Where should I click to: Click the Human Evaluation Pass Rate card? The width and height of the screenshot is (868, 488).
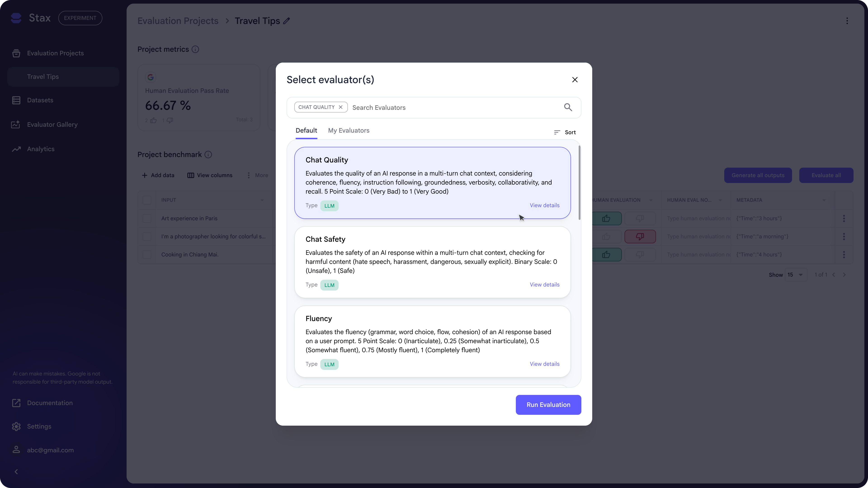pyautogui.click(x=199, y=98)
